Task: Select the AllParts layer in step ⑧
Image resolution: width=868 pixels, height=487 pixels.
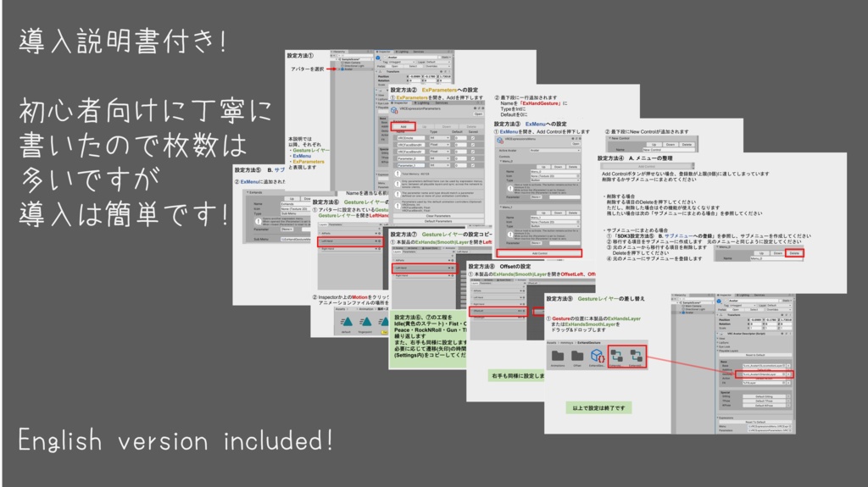Action: pyautogui.click(x=498, y=291)
